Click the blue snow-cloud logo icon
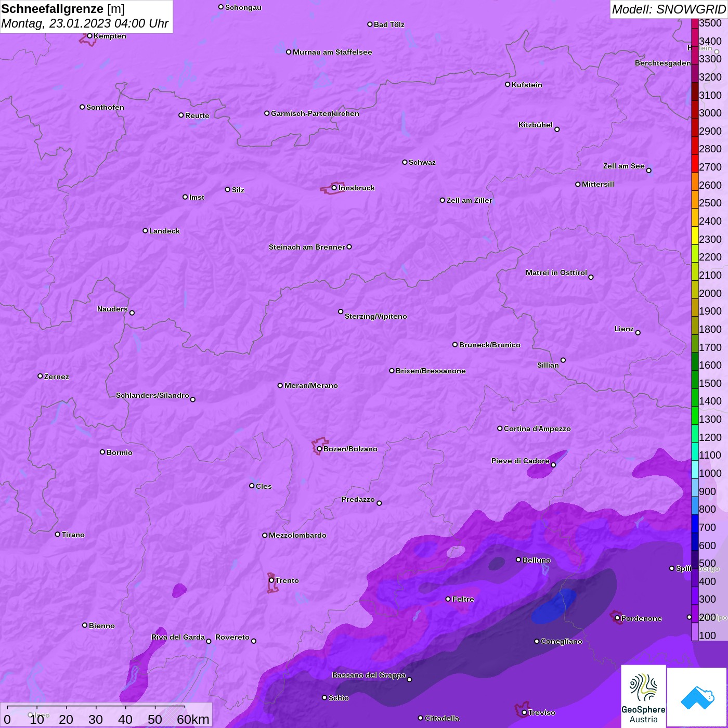Viewport: 728px width, 728px height. tap(697, 698)
